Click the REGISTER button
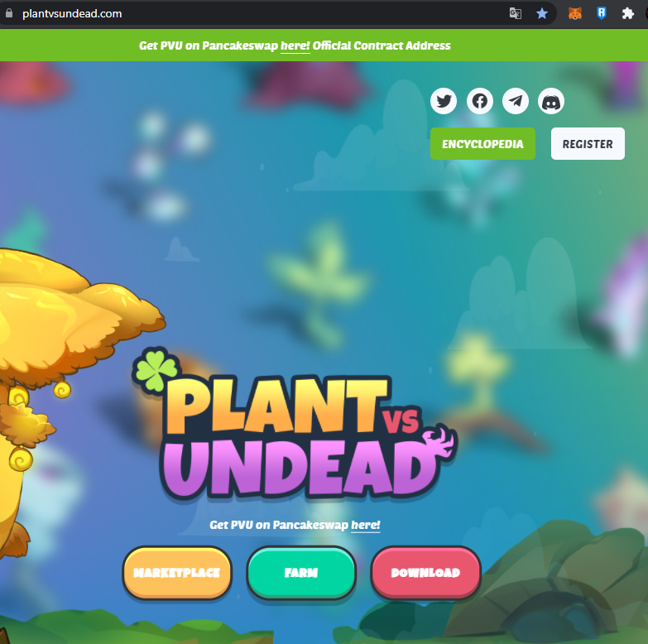The height and width of the screenshot is (644, 648). coord(588,144)
